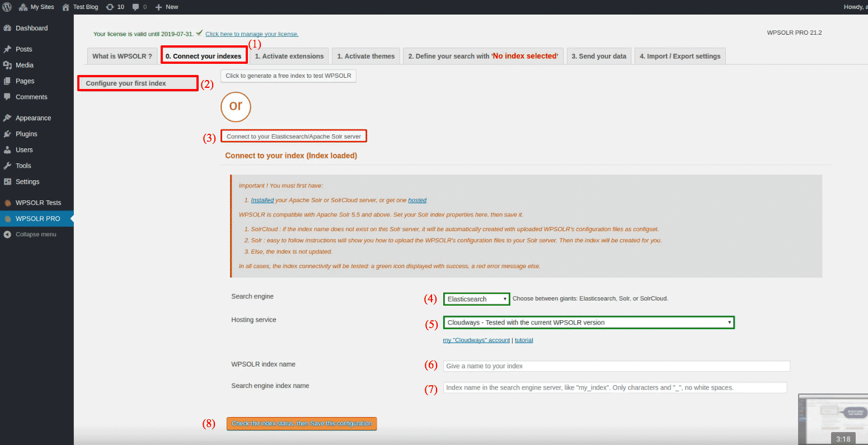Select WPSOLR PRO in the sidebar
The image size is (868, 445).
(x=37, y=219)
